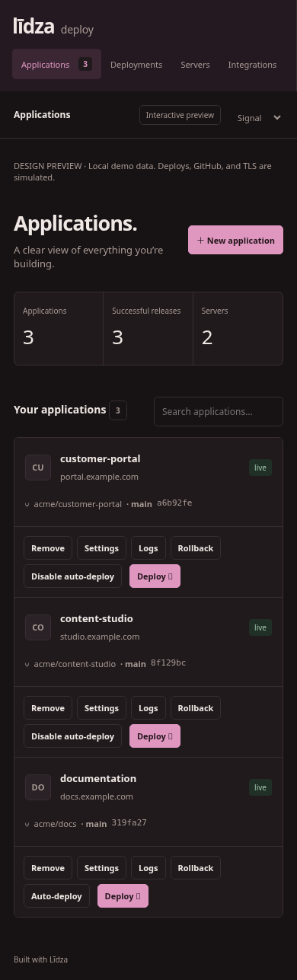Click commit hash a6b92fe
Viewport: 297px width, 980px height.
174,503
